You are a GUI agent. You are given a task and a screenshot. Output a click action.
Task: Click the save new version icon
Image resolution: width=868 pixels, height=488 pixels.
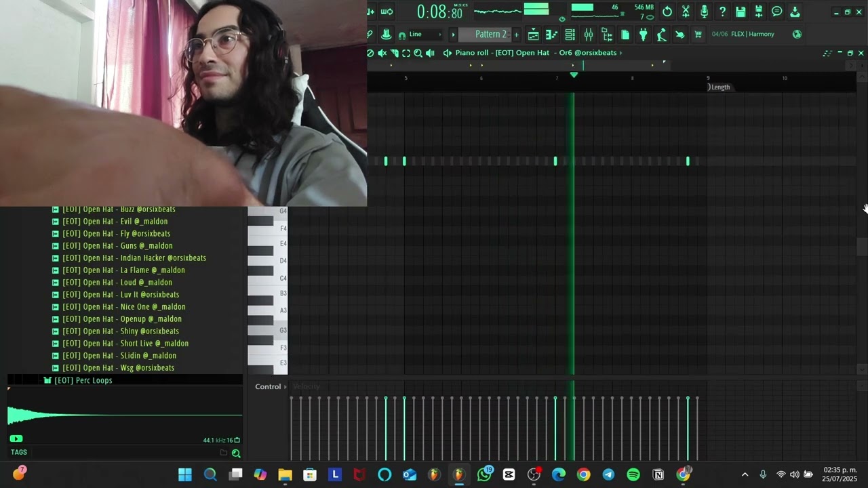[759, 12]
